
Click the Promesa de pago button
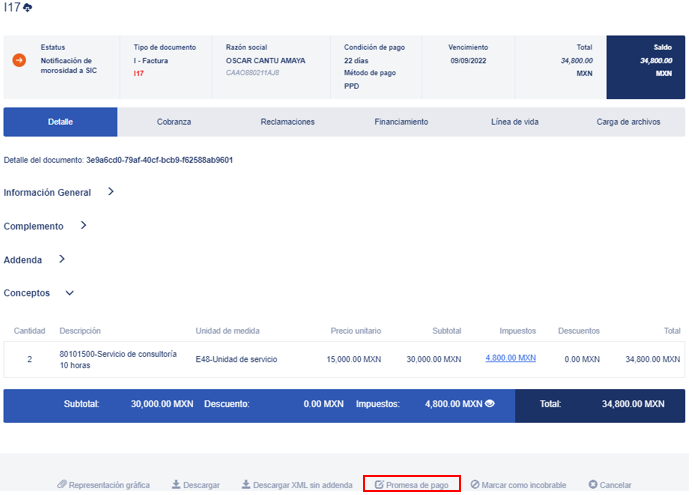[x=412, y=484]
